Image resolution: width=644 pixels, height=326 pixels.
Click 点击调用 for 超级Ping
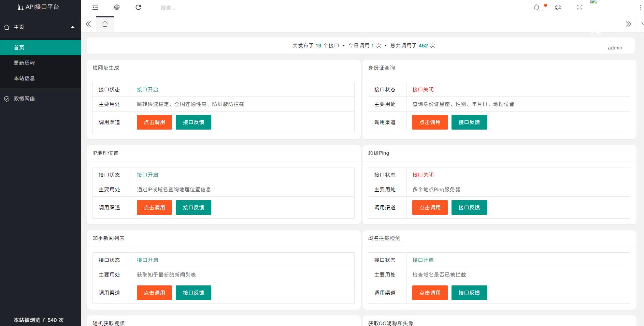(430, 208)
